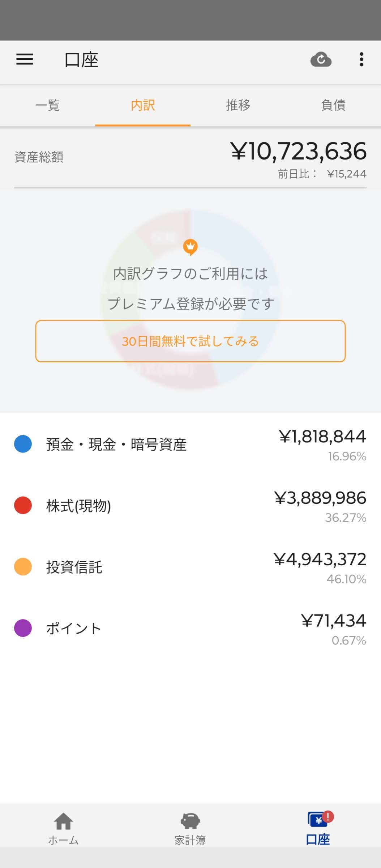
Task: Tap the cloud sync refresh icon
Action: [321, 60]
